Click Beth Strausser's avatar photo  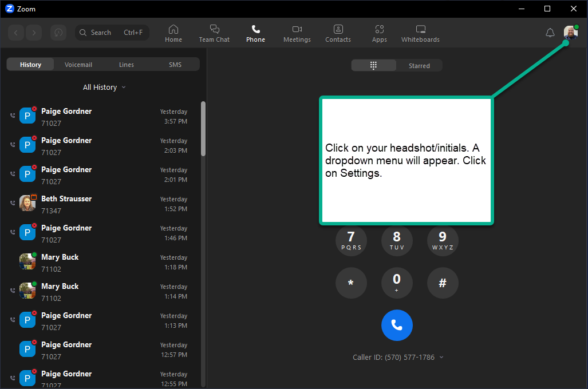27,203
